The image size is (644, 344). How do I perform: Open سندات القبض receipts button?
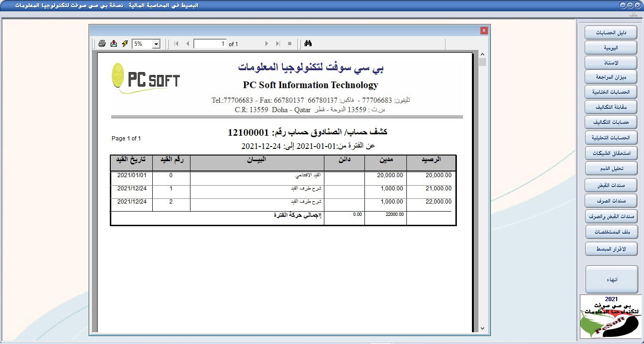(611, 184)
